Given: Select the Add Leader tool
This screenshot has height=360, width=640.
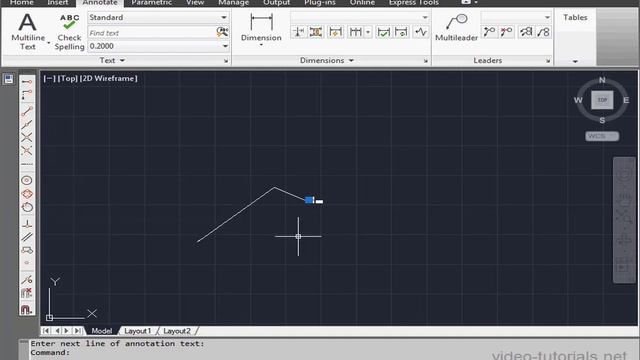Looking at the screenshot, I should (489, 32).
